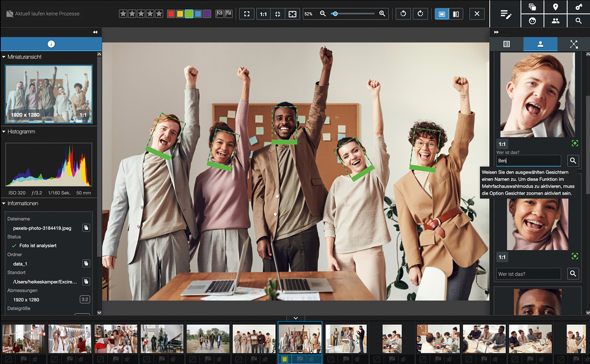Switch to the faces person tab
This screenshot has height=364, width=590.
[540, 44]
